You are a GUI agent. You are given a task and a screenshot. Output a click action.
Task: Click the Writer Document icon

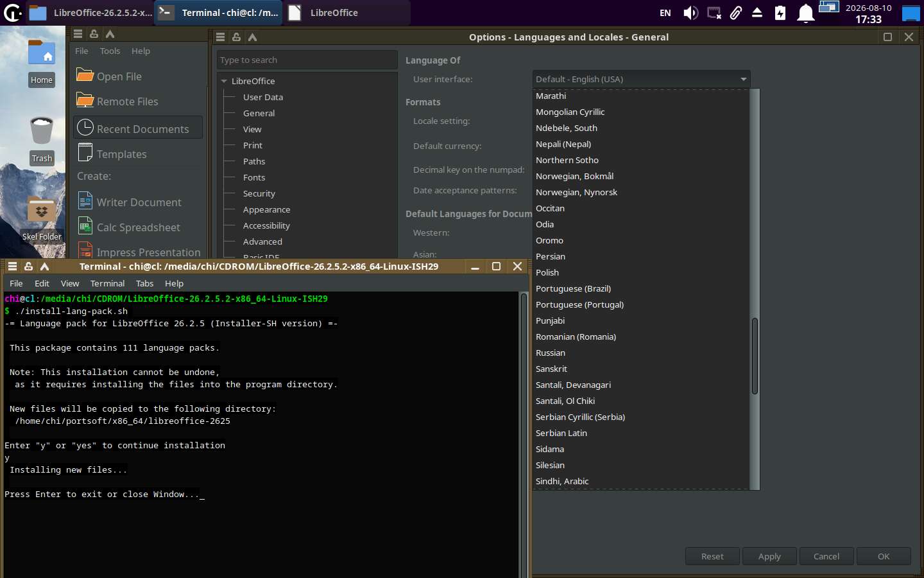coord(85,201)
